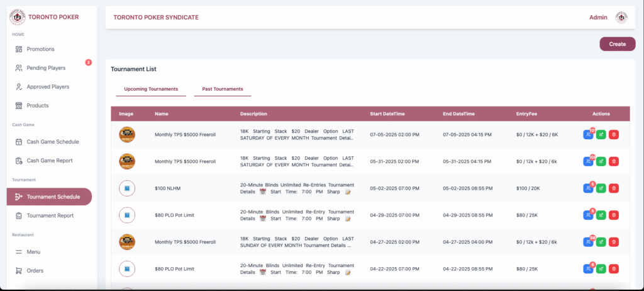The width and height of the screenshot is (644, 291).
Task: Open restaurant Orders section
Action: 36,271
